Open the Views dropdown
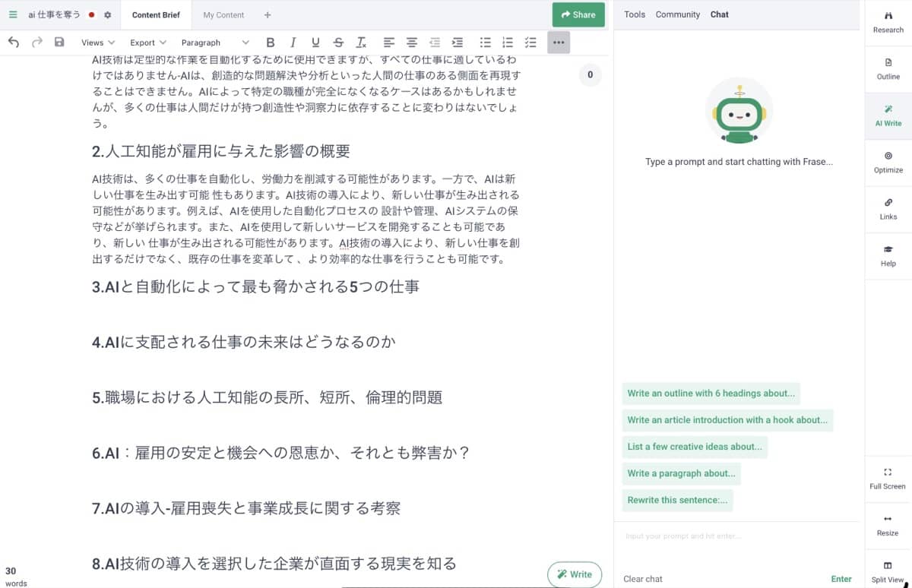The height and width of the screenshot is (588, 912). point(97,43)
